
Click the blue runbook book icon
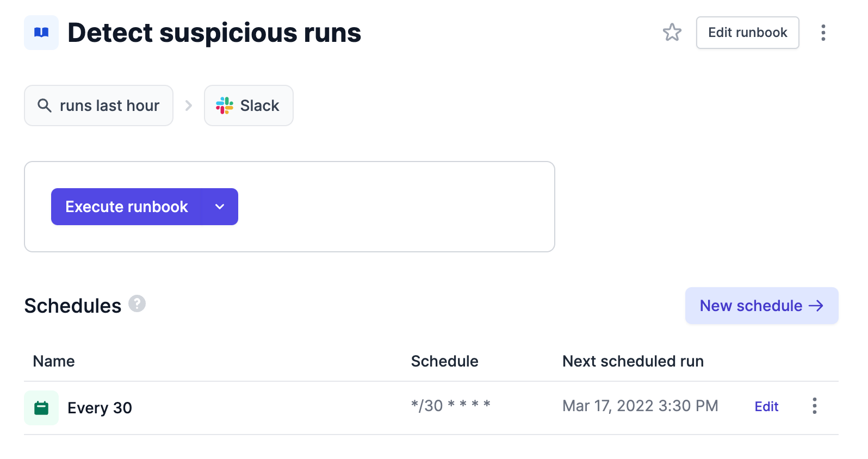pyautogui.click(x=41, y=33)
